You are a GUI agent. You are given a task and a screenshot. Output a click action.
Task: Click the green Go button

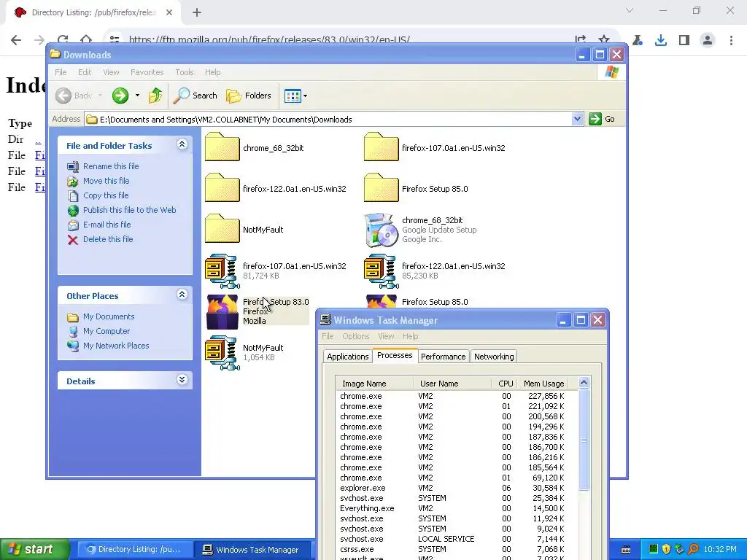point(602,119)
